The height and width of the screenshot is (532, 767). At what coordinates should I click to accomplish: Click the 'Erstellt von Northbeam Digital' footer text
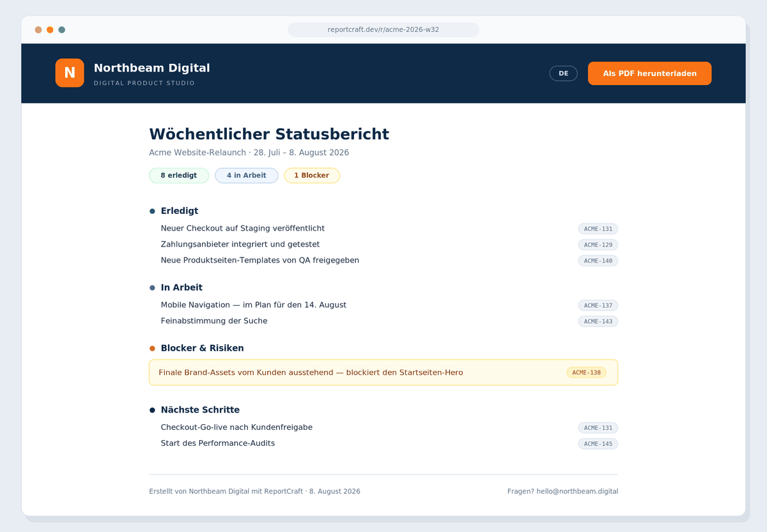coord(254,491)
